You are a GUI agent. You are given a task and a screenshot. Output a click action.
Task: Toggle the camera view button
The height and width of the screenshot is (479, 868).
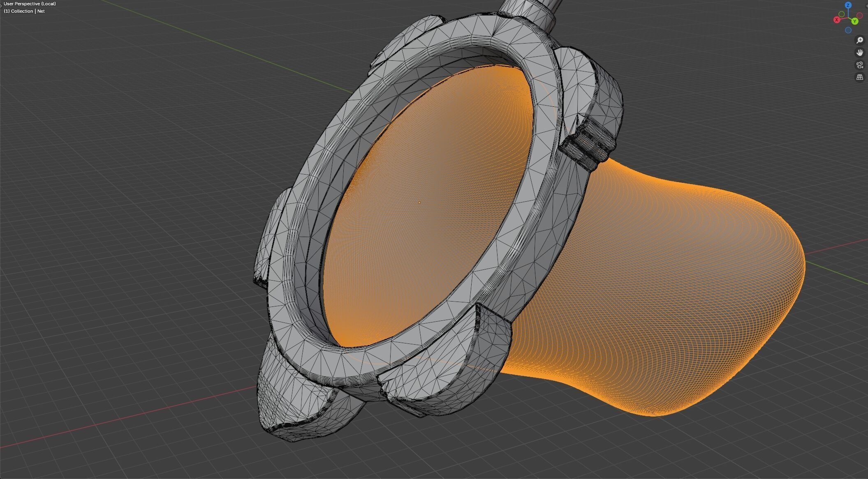pyautogui.click(x=859, y=64)
